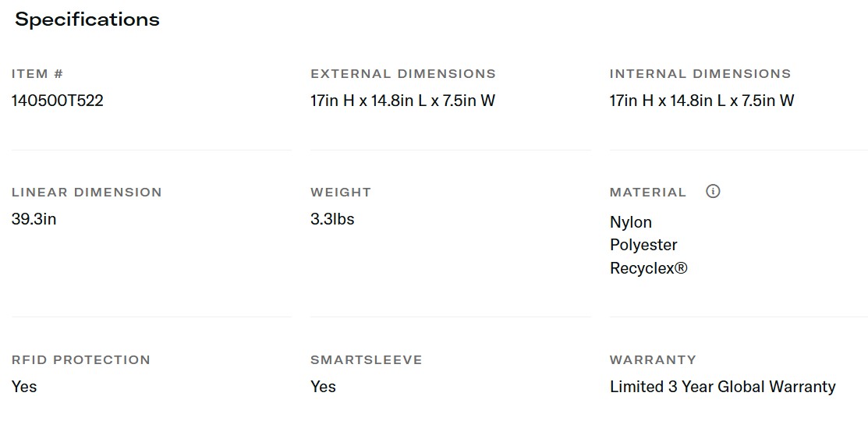Click the Material label text
The image size is (868, 428).
pyautogui.click(x=648, y=193)
